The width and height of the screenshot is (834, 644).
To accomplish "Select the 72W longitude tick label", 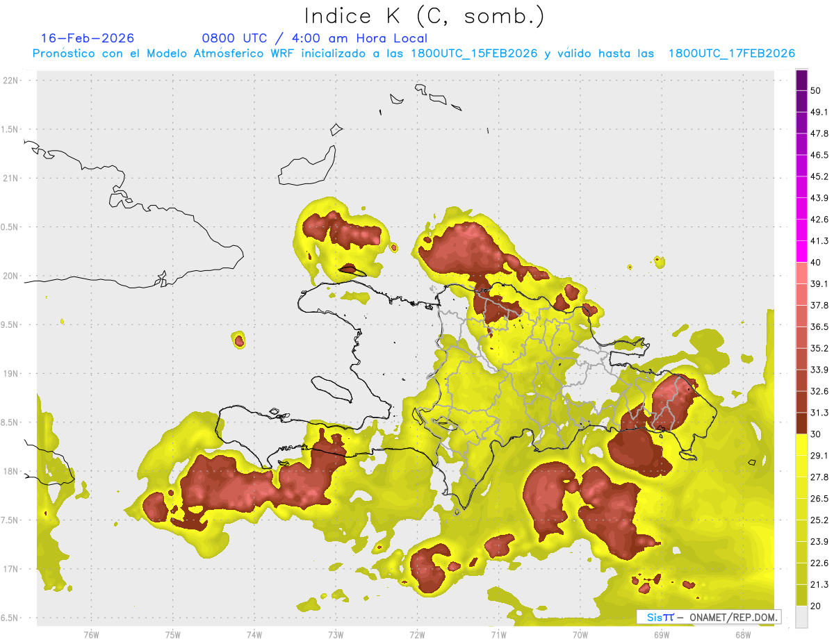I will point(417,634).
